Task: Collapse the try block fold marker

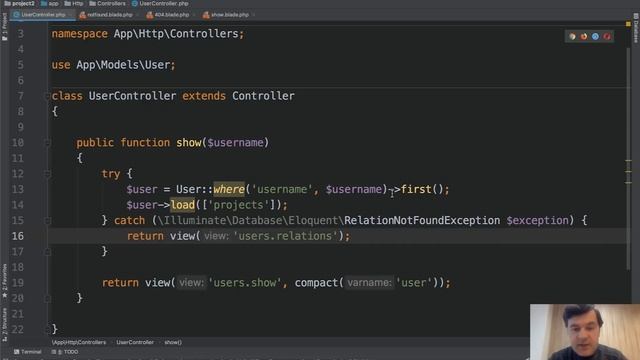Action: click(47, 174)
